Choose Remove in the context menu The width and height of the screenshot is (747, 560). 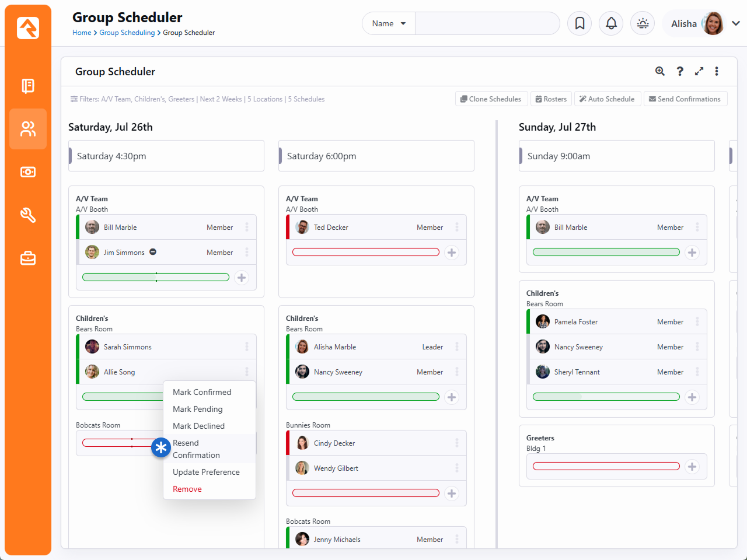click(x=187, y=489)
